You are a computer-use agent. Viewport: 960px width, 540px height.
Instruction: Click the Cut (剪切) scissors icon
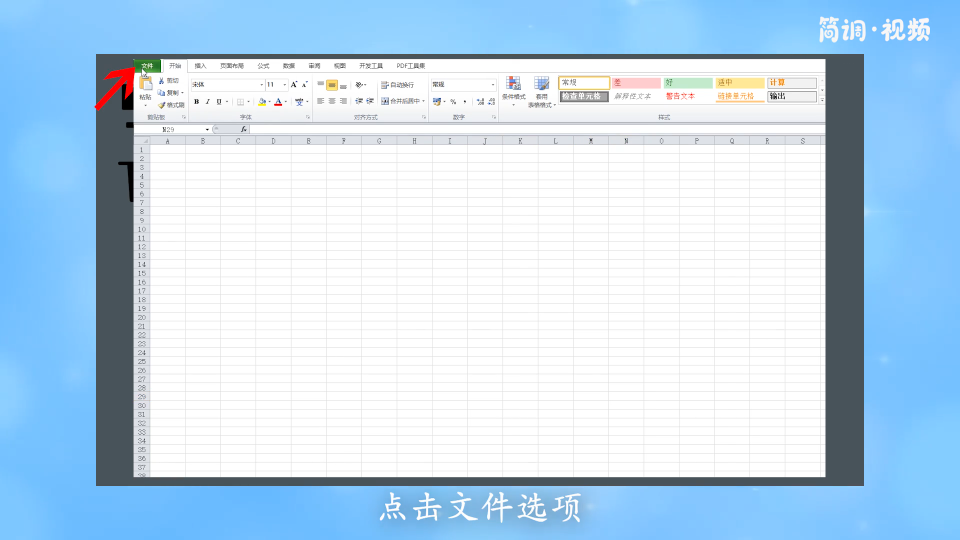162,81
